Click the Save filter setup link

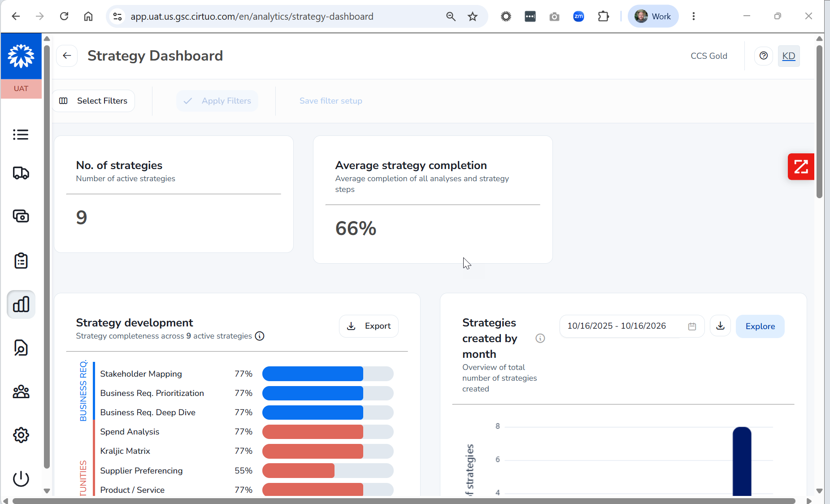(331, 101)
